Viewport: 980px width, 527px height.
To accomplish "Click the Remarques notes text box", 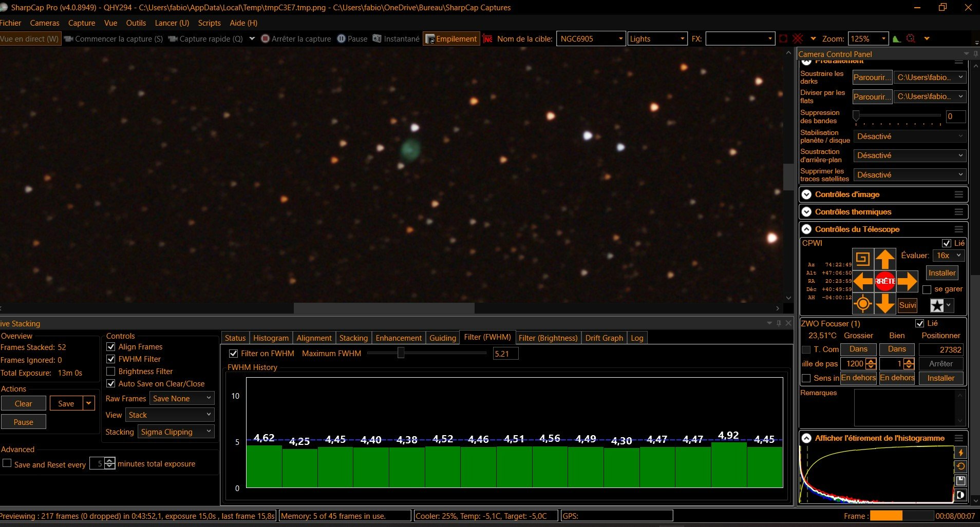I will [x=910, y=408].
